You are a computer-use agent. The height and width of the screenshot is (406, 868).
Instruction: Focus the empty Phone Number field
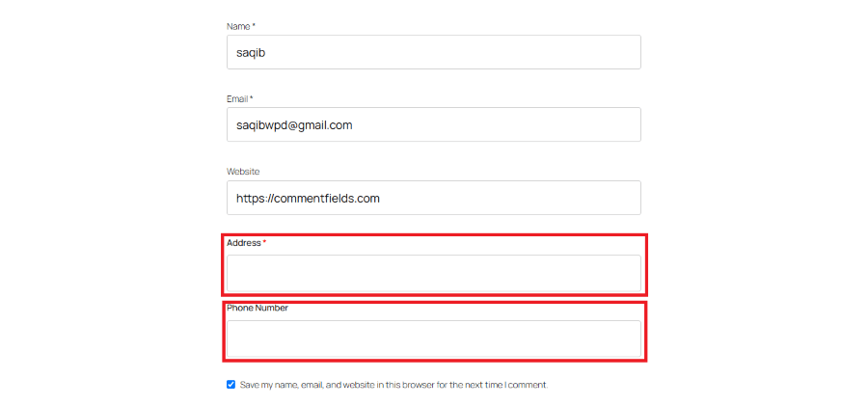point(434,338)
